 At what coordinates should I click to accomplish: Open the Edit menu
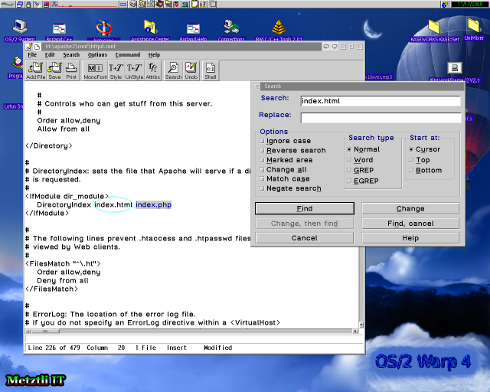[50, 55]
